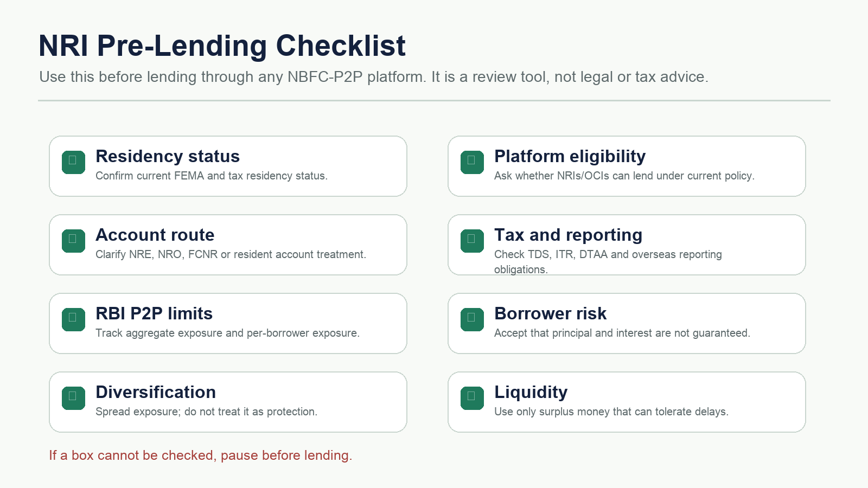Tick the Borrower risk checkbox
868x488 pixels.
(472, 319)
